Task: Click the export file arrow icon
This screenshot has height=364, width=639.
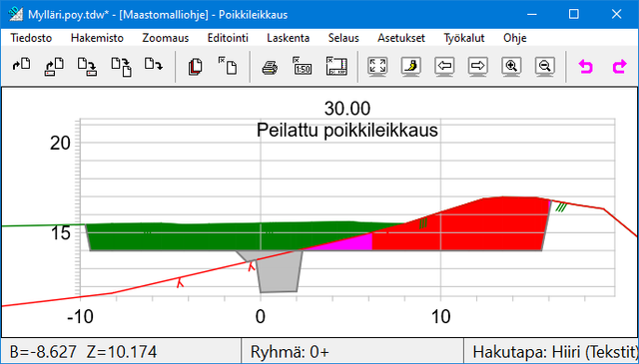Action: (154, 65)
